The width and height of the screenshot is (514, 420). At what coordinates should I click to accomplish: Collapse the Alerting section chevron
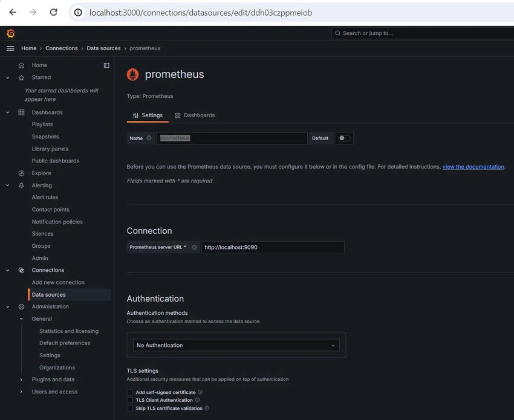click(7, 186)
